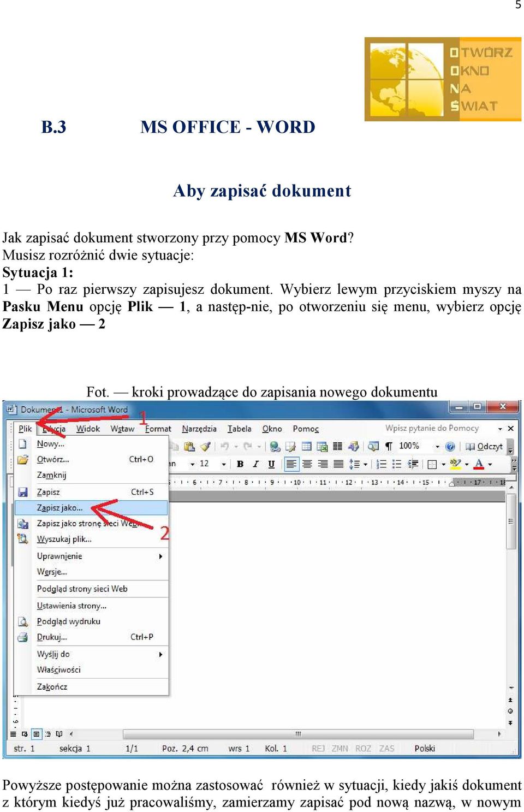Open the Wstaw menu
This screenshot has height=812, width=524.
click(x=122, y=429)
